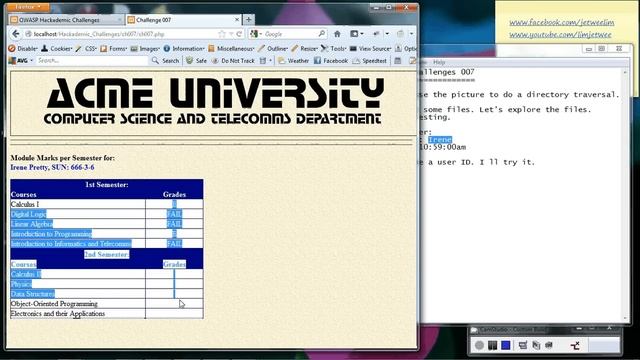Open the orange Firefox menu button
Image resolution: width=640 pixels, height=360 pixels.
pyautogui.click(x=28, y=7)
